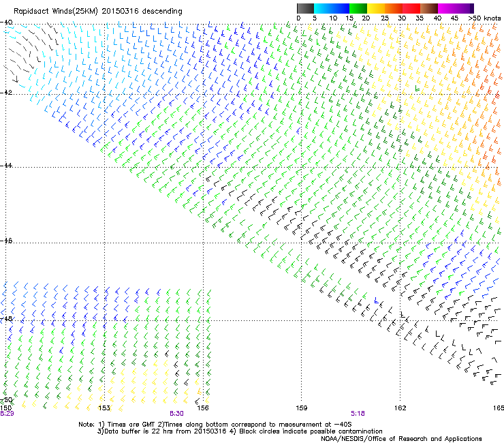Screen dimensions: 504x443
Task: Select the red 30-35 knots legend color
Action: [x=411, y=8]
